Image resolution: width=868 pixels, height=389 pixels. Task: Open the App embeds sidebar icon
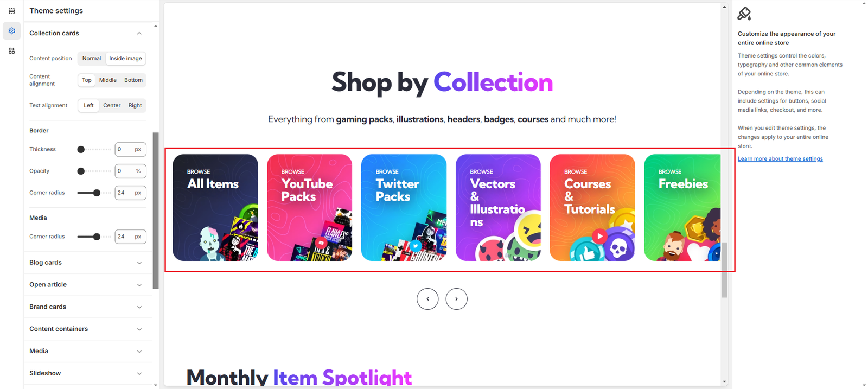(x=11, y=51)
